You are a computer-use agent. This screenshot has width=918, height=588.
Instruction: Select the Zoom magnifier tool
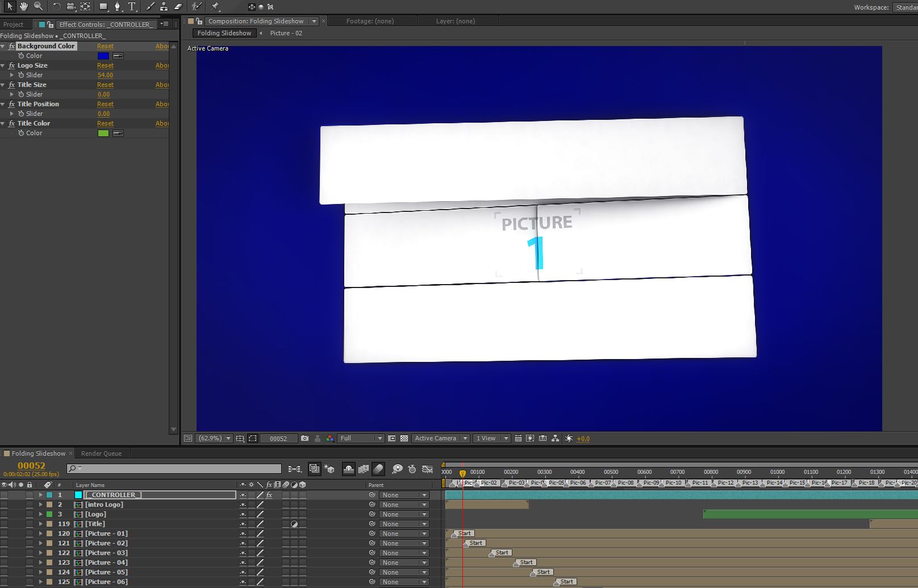point(38,6)
